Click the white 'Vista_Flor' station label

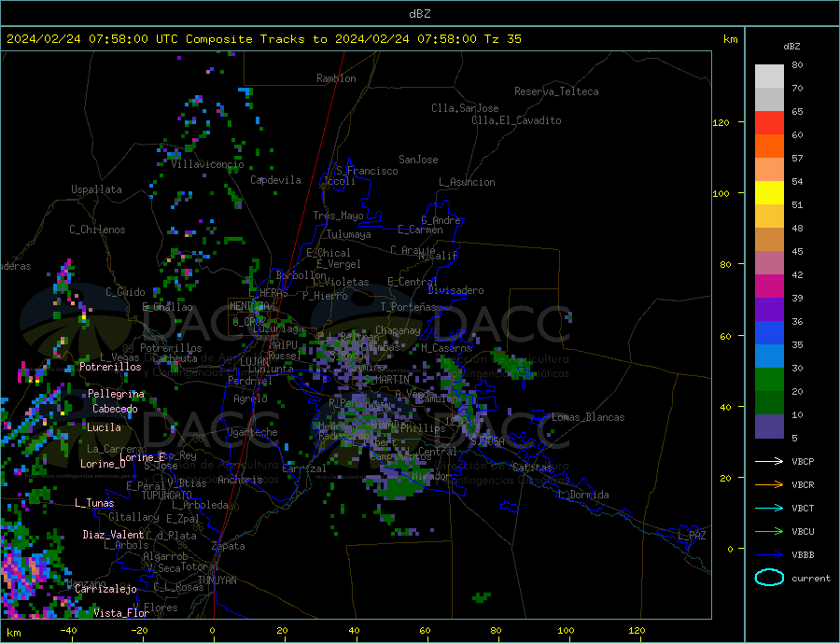(x=121, y=613)
